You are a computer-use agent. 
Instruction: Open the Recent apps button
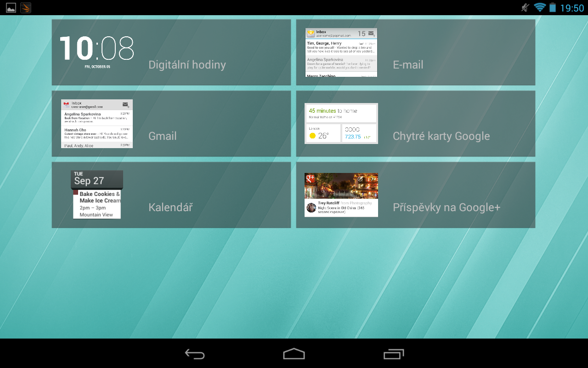[x=394, y=354]
